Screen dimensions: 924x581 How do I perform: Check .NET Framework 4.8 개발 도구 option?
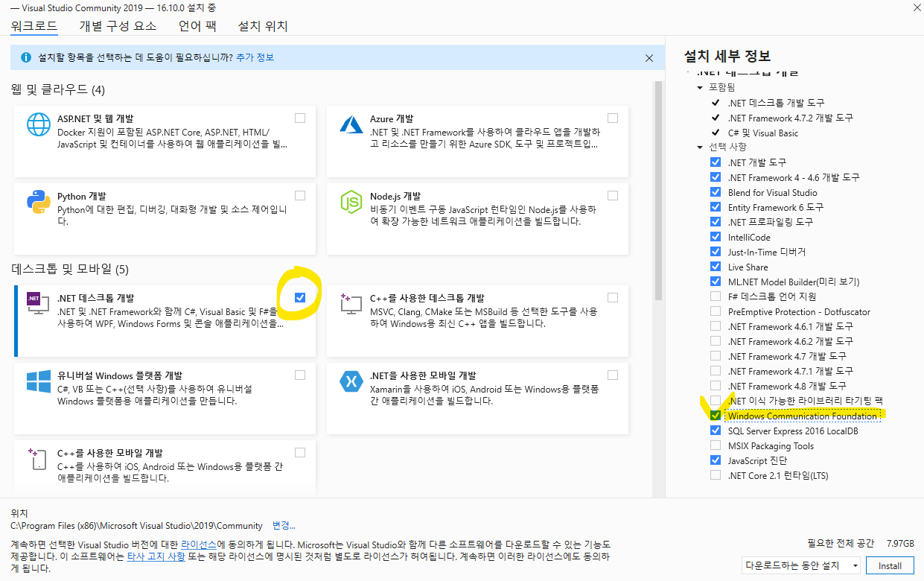716,386
